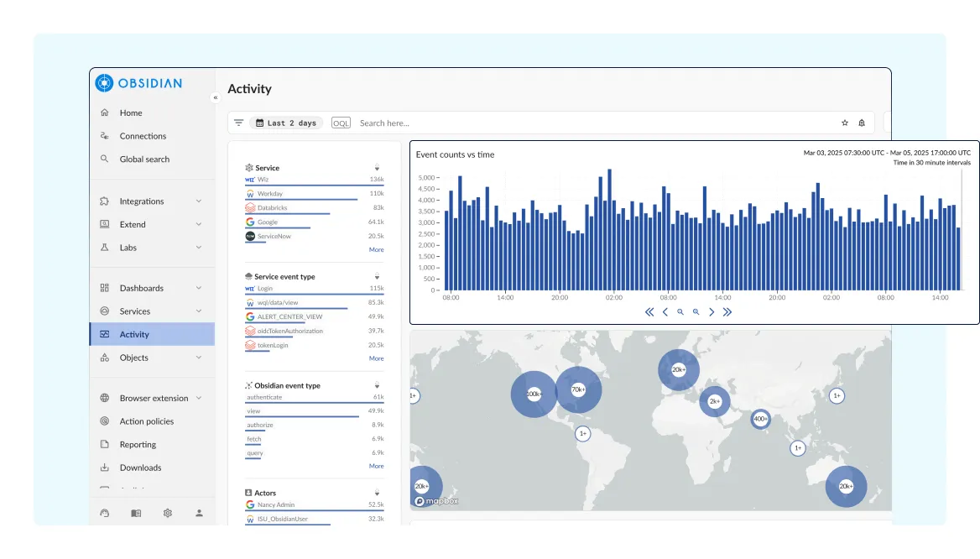
Task: Go to Connections
Action: pos(143,136)
